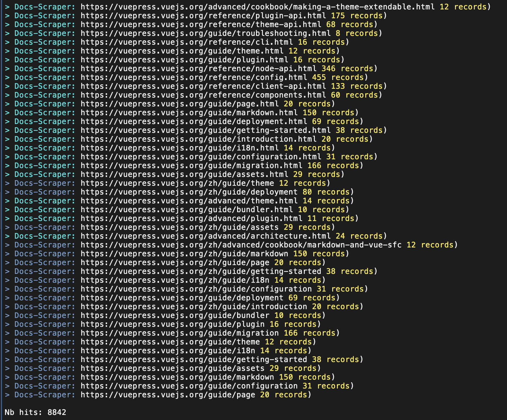The image size is (507, 420).
Task: Select the '133 records' count
Action: pos(357,86)
